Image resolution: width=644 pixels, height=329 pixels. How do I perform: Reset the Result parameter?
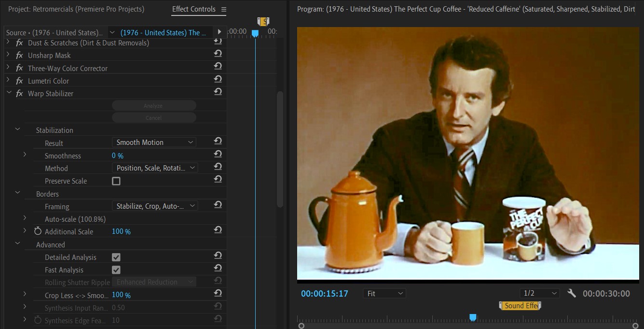tap(218, 141)
